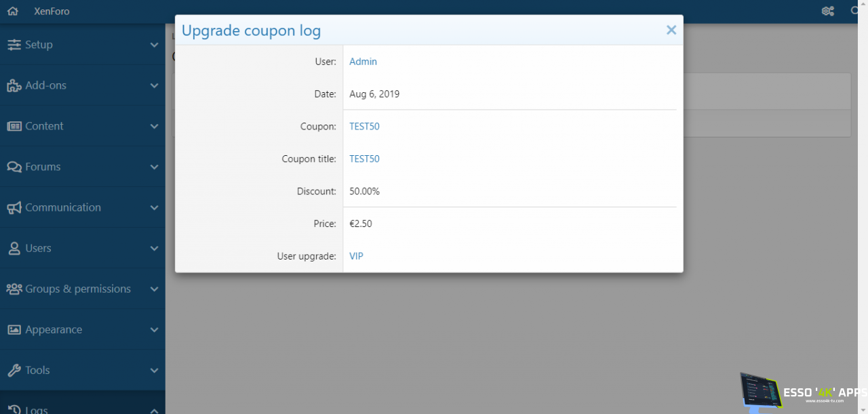
Task: Expand the Setup section chevron
Action: point(154,45)
